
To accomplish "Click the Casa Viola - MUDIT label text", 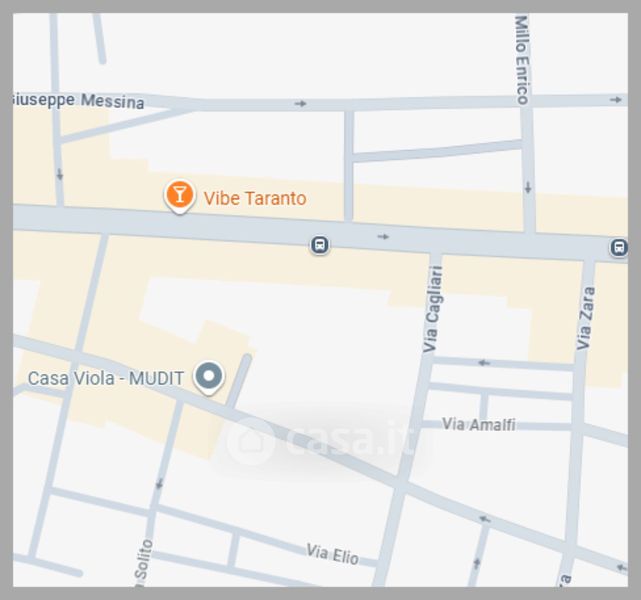I will click(106, 378).
